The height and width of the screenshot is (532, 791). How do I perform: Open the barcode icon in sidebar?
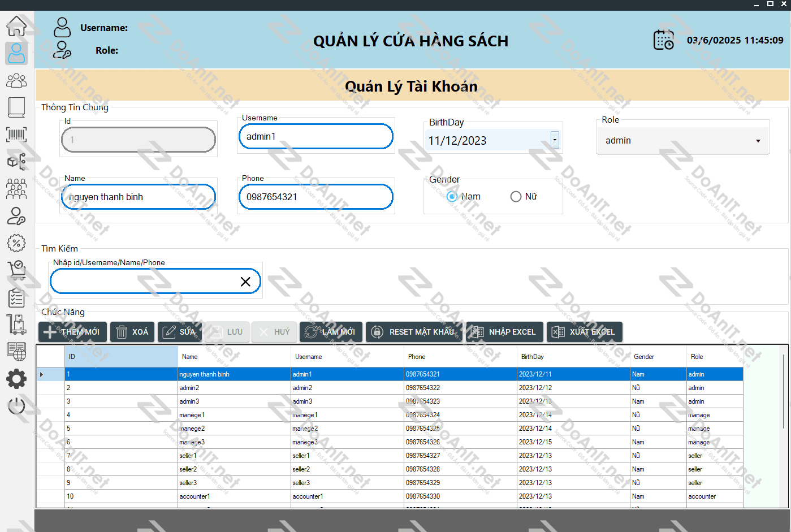[16, 135]
